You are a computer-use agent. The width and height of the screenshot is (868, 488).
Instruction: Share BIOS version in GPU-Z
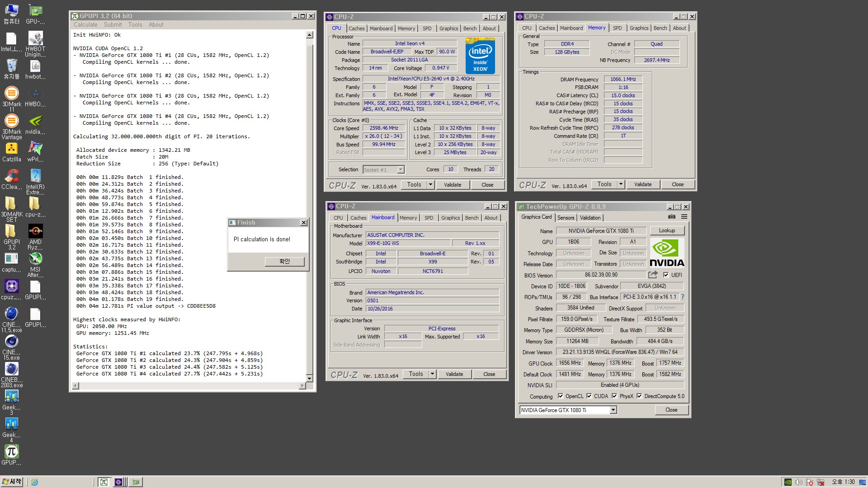point(653,274)
